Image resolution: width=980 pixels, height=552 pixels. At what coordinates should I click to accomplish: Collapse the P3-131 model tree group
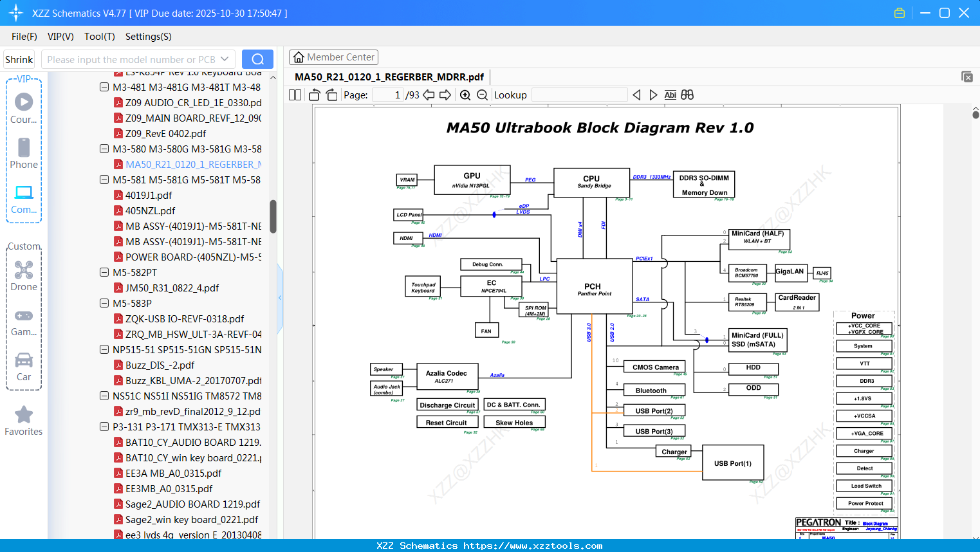tap(104, 427)
